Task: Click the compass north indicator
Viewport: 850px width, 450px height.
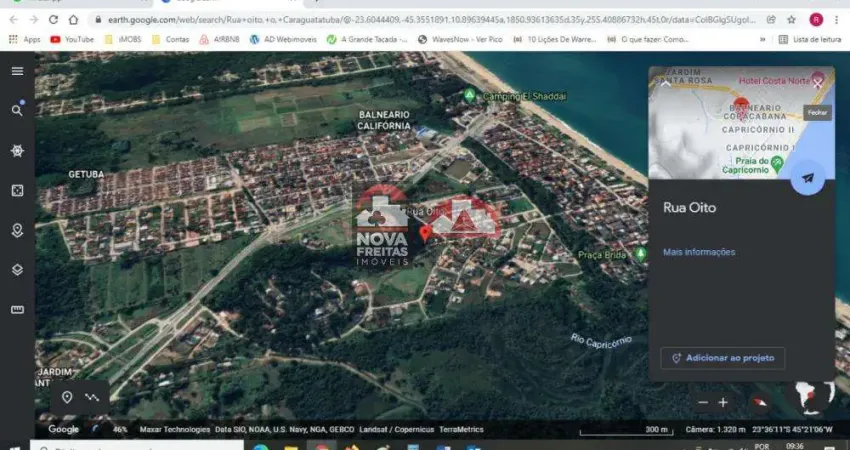Action: coord(760,402)
